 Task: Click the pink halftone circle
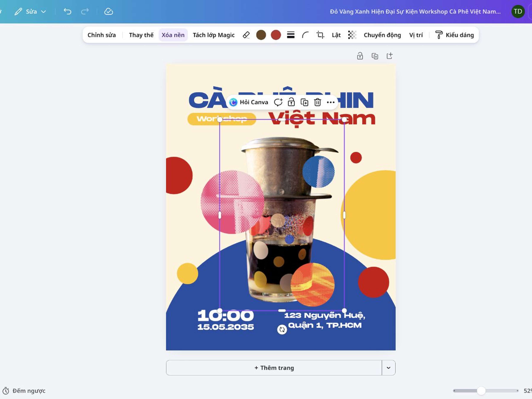[232, 202]
